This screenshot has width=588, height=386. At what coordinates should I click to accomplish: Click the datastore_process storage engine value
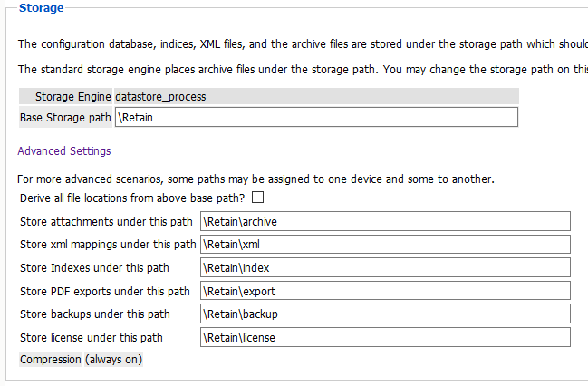click(160, 96)
